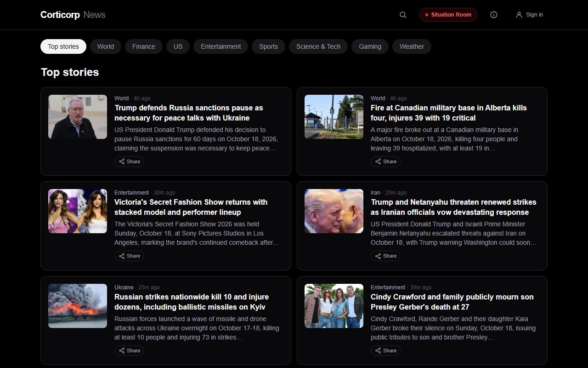Click the summary starting "Cindy Crawford, Rande Gerber"
This screenshot has width=588, height=368.
453,328
